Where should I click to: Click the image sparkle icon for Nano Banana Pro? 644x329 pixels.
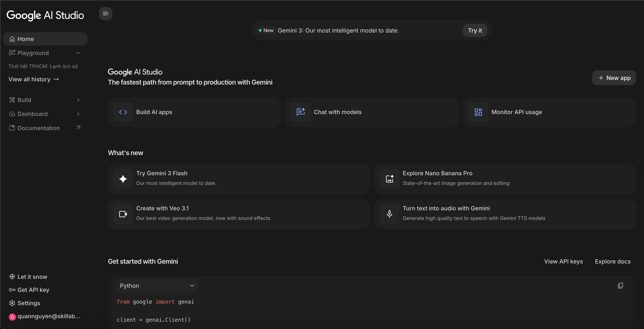pos(390,179)
